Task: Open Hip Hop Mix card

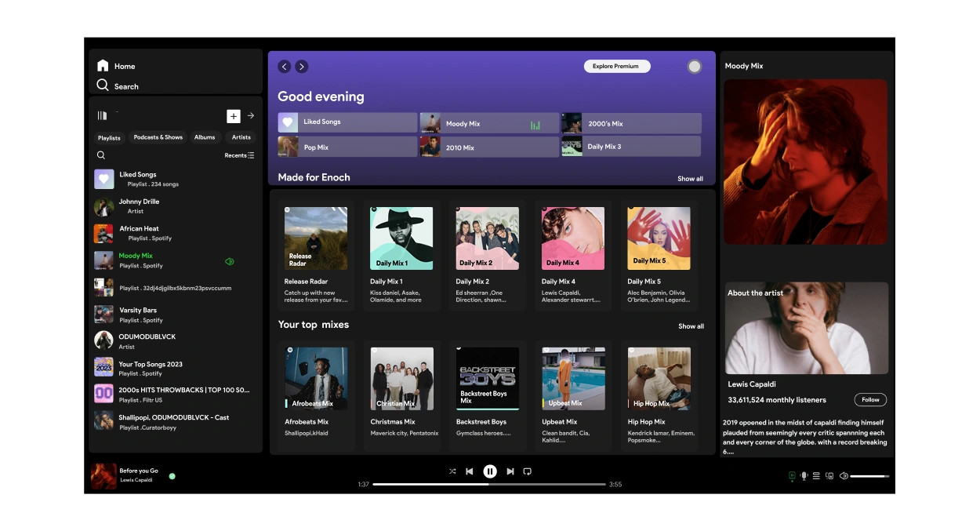Action: pyautogui.click(x=659, y=395)
